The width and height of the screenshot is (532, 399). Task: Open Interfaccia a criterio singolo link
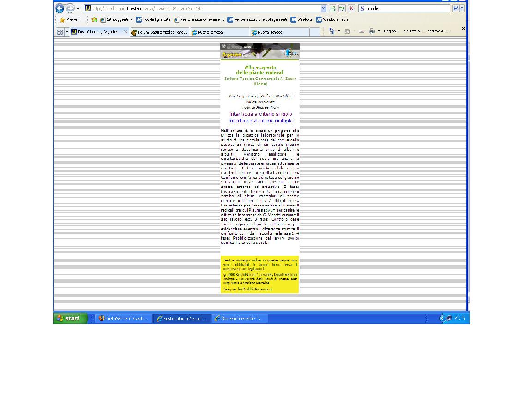(x=260, y=114)
